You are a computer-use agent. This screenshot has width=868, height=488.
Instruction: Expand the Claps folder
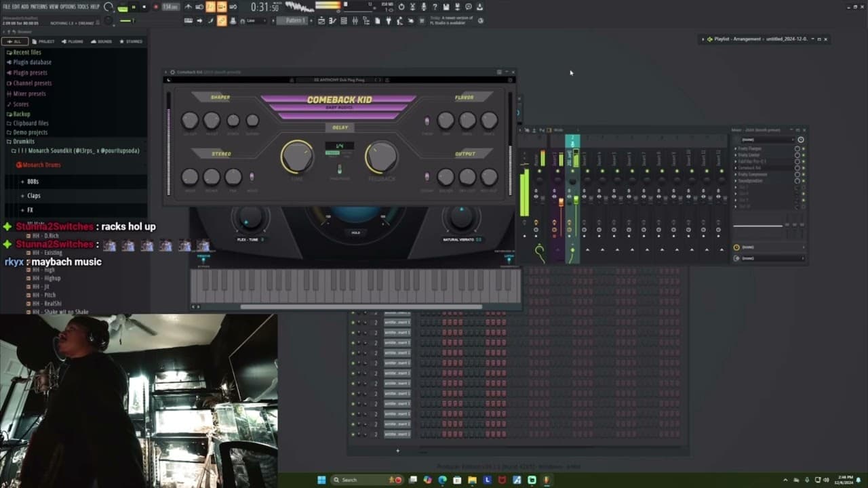[x=33, y=196]
